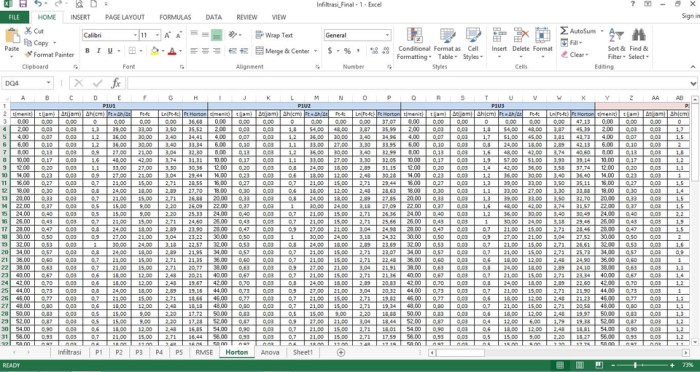Switch to the INSERT ribbon tab
Image resolution: width=700 pixels, height=372 pixels.
[x=80, y=17]
